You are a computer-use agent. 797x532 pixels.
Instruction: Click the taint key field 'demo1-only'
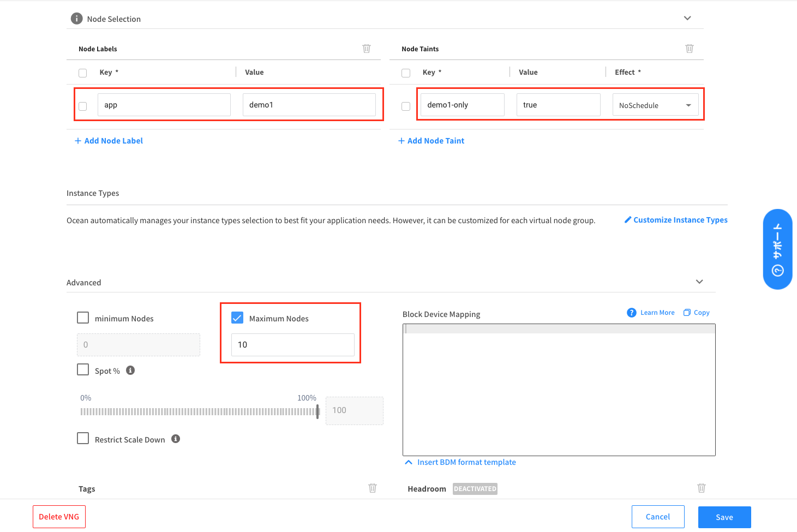[x=463, y=105]
